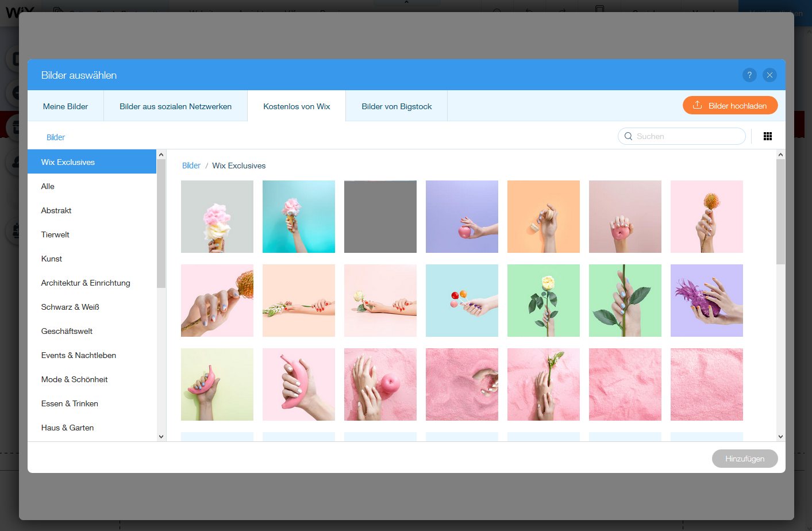The width and height of the screenshot is (812, 531).
Task: Select ice cream cone on gray thumbnail
Action: pyautogui.click(x=217, y=217)
